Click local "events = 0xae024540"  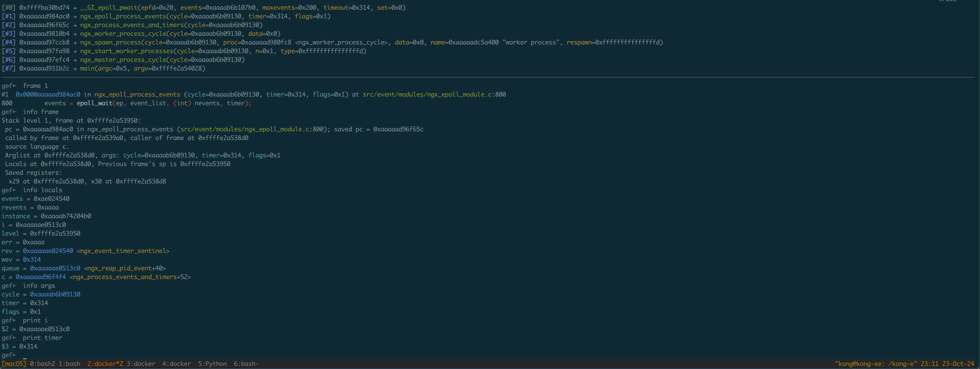click(x=35, y=199)
